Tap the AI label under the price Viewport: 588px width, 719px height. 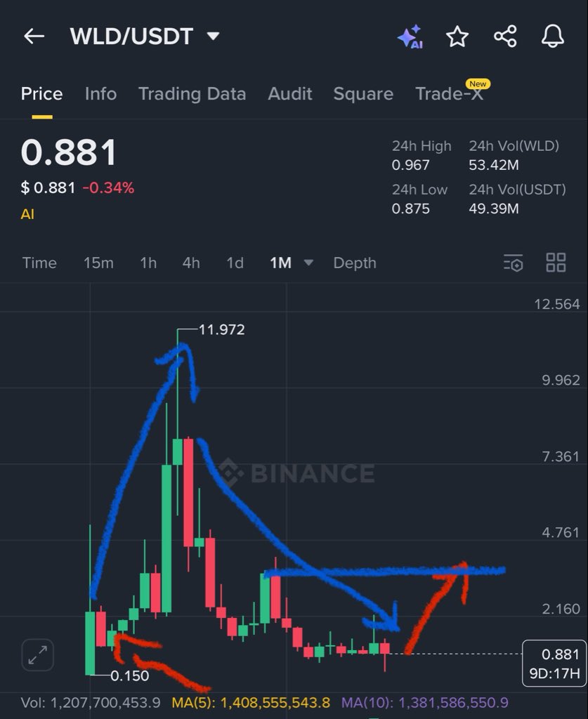pyautogui.click(x=27, y=213)
